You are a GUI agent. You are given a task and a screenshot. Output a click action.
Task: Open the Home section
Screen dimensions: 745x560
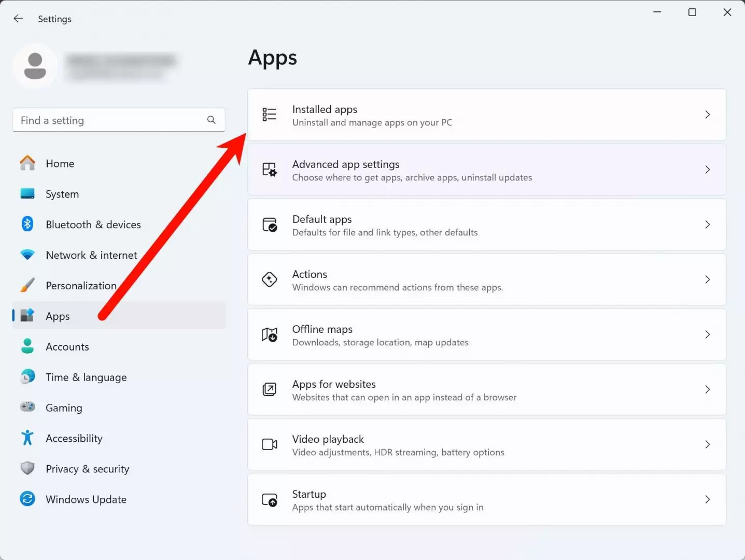(x=119, y=163)
